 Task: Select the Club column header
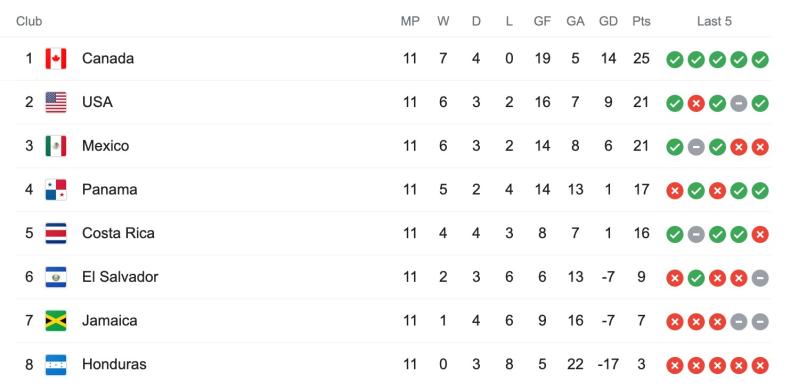29,21
